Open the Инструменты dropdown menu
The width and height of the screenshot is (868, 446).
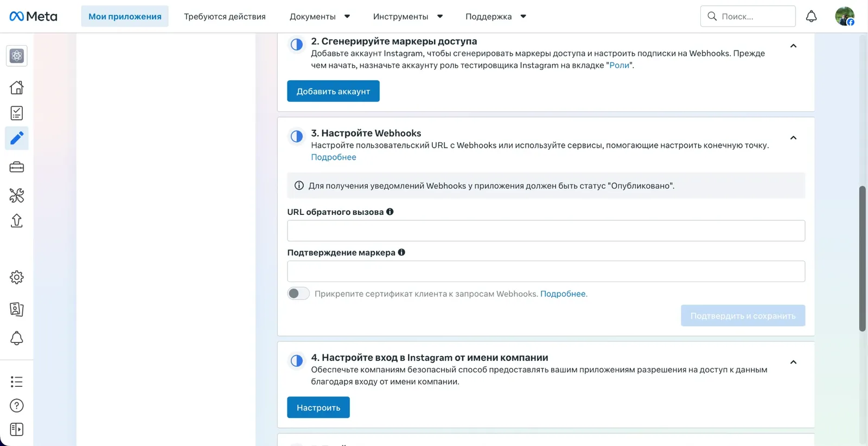[x=408, y=16]
